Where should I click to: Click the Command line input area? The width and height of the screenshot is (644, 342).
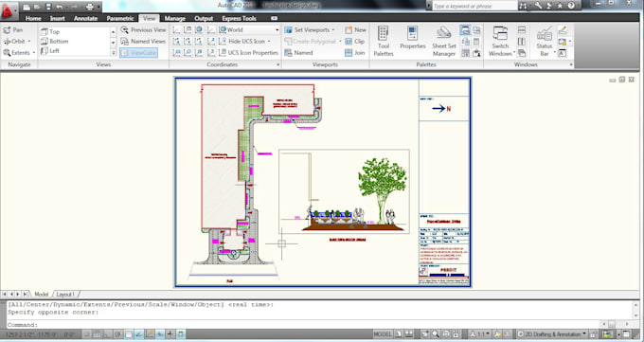pyautogui.click(x=304, y=325)
